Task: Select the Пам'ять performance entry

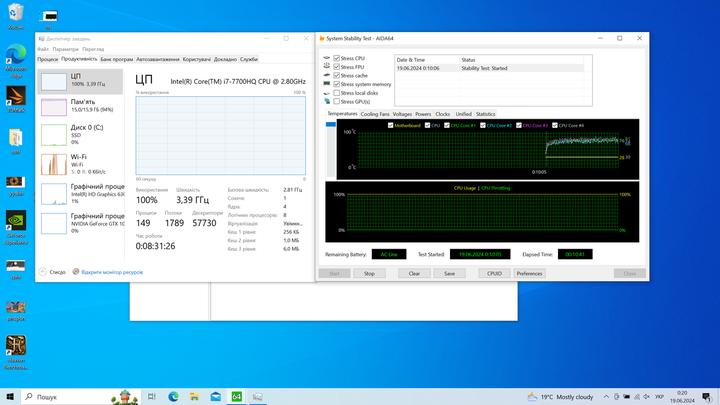Action: click(x=80, y=107)
